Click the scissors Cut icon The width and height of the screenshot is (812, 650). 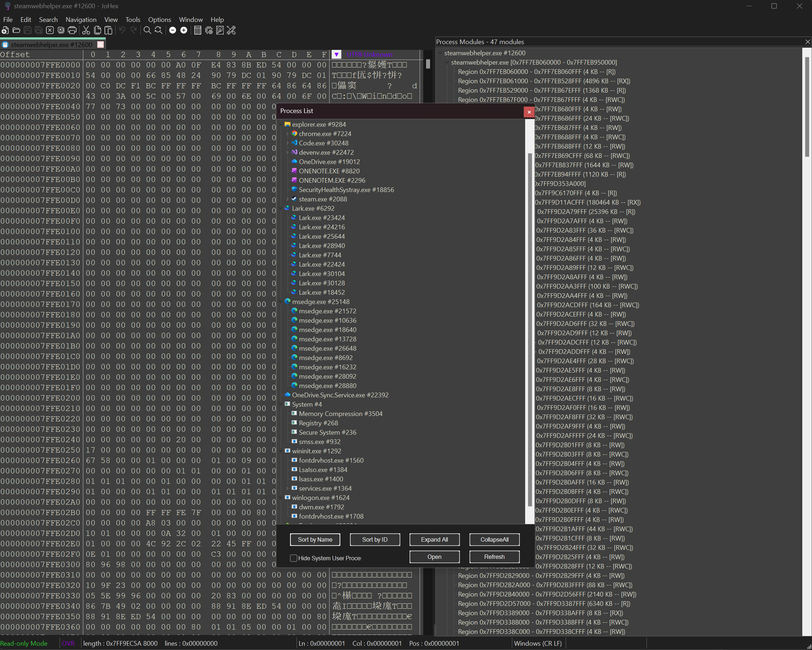86,31
